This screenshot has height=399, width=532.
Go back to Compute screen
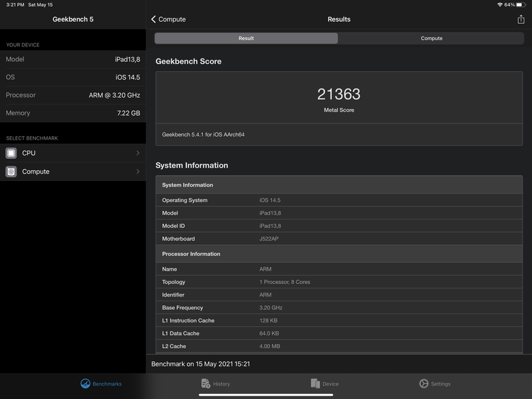coord(169,19)
